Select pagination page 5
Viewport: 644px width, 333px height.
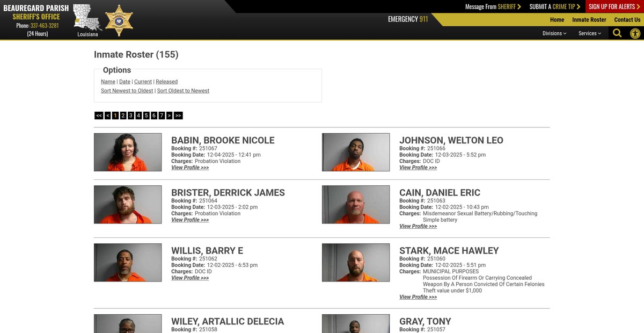coord(146,115)
